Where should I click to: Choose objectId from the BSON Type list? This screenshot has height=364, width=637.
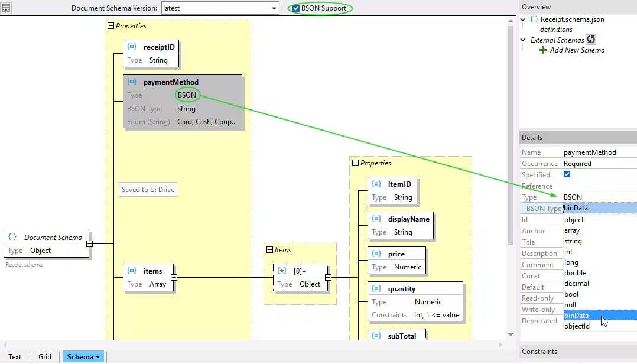pos(577,326)
